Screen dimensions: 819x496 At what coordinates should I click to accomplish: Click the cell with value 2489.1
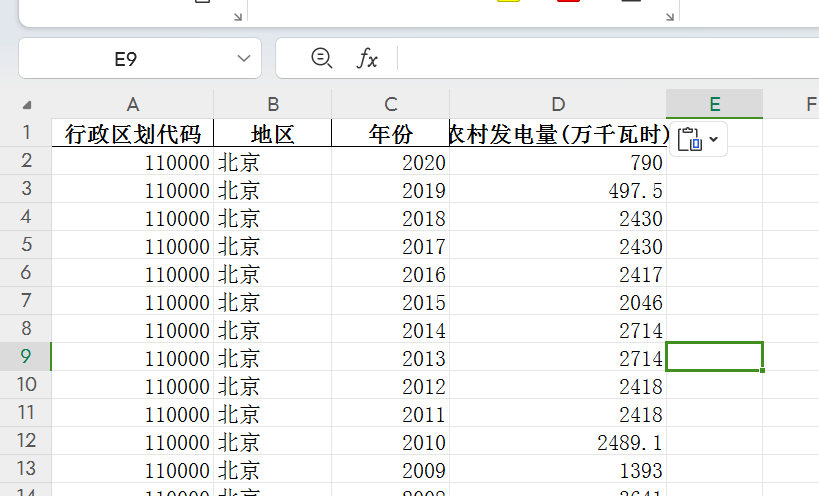tap(558, 442)
